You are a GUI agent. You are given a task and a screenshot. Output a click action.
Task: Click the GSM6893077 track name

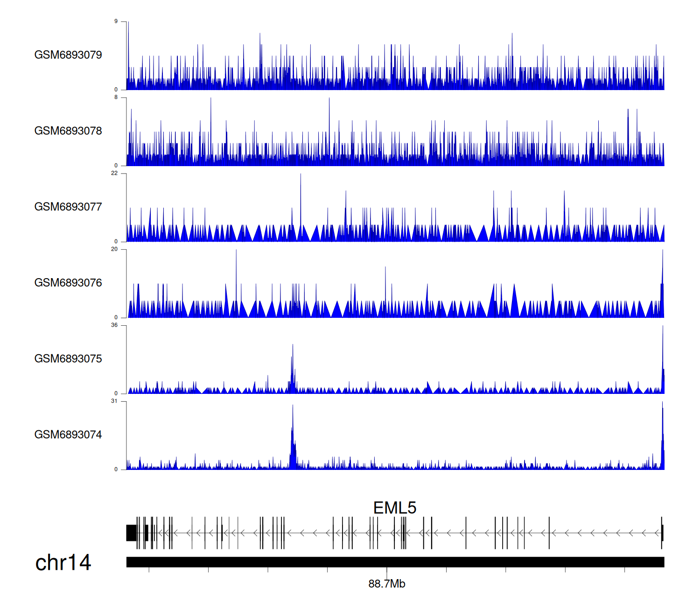click(68, 207)
